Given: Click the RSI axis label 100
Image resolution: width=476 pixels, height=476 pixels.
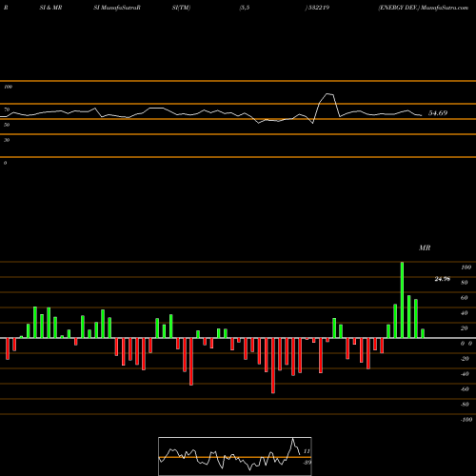Looking at the screenshot, I should pyautogui.click(x=8, y=87).
